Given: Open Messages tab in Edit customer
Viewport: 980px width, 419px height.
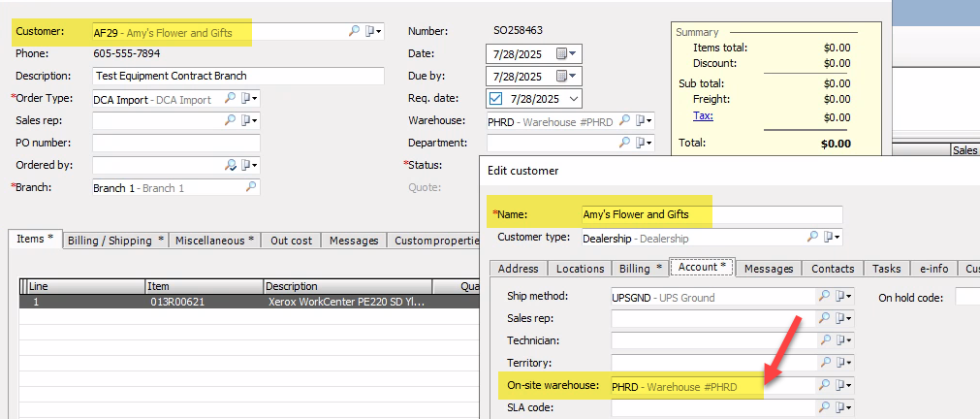Looking at the screenshot, I should 768,269.
